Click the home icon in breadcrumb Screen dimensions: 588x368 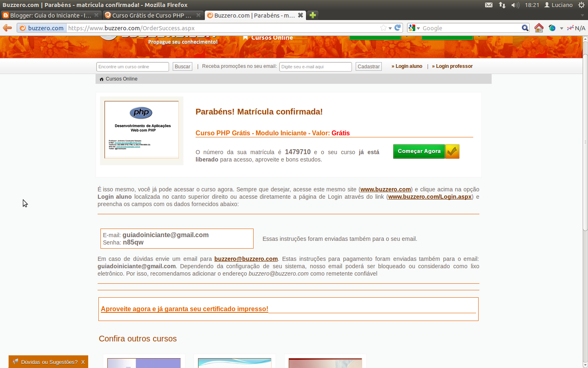[x=102, y=79]
